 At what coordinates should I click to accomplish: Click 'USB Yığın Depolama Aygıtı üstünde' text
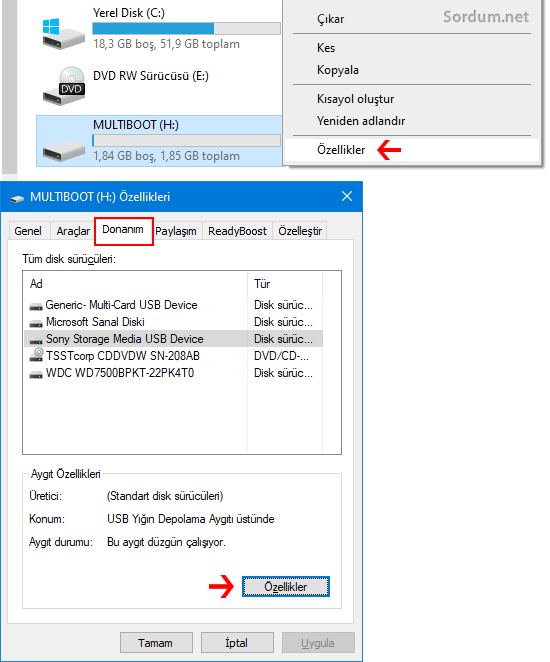[190, 519]
